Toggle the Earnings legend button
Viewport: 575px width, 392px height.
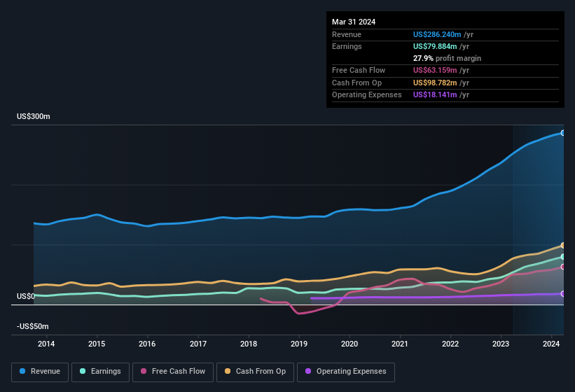[x=100, y=372]
